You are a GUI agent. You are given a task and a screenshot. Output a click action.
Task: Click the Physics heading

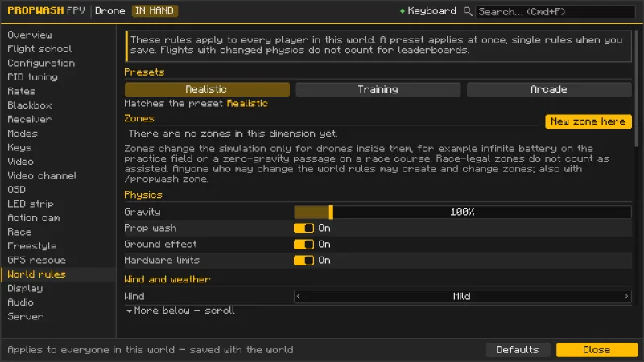(143, 195)
